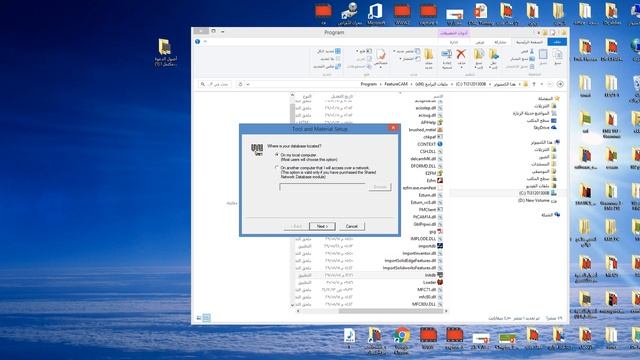The height and width of the screenshot is (360, 640).
Task: Click the refresh icon beside the search box
Action: (x=240, y=84)
